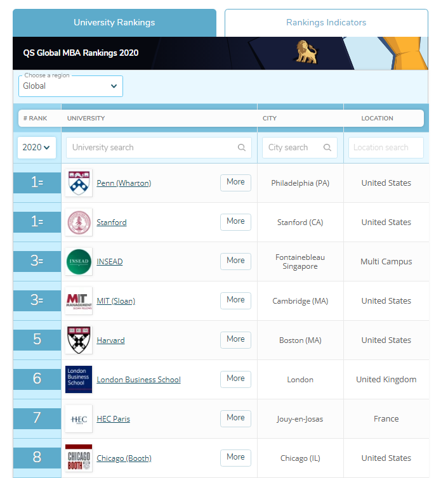The height and width of the screenshot is (478, 448).
Task: Click the Harvard shield logo
Action: click(79, 340)
